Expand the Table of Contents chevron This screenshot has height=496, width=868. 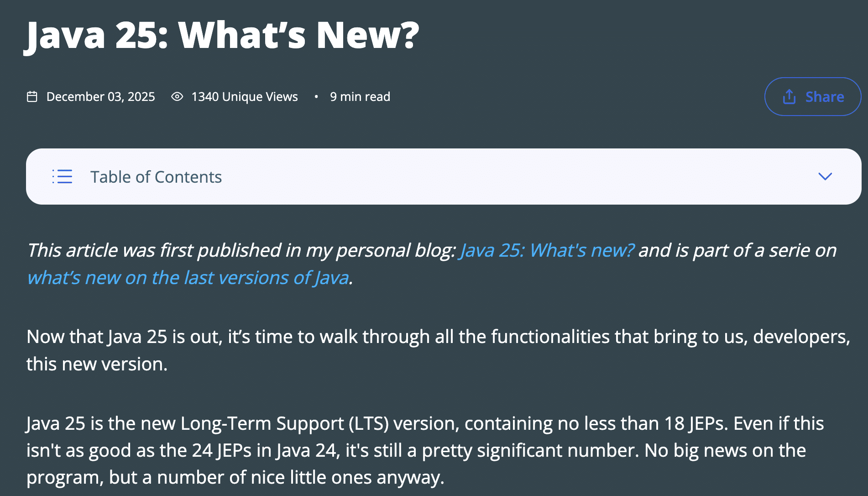(x=825, y=176)
